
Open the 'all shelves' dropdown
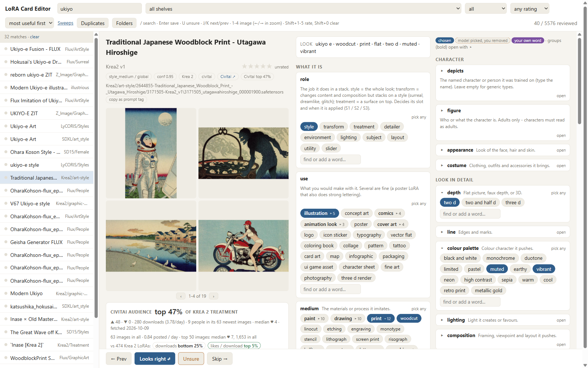[x=303, y=9]
